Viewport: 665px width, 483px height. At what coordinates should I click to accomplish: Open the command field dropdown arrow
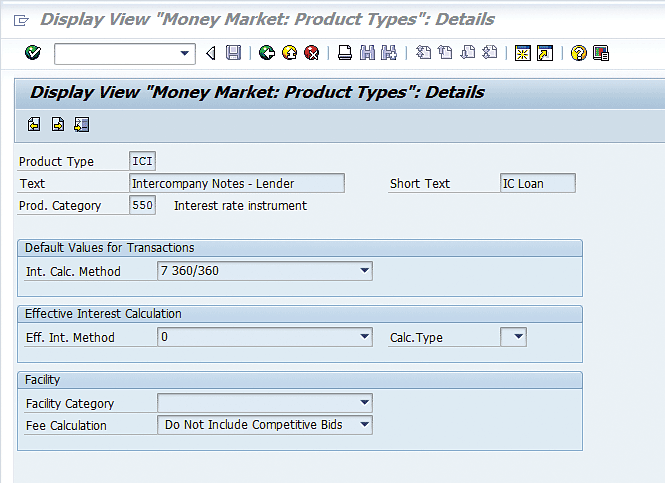coord(185,53)
